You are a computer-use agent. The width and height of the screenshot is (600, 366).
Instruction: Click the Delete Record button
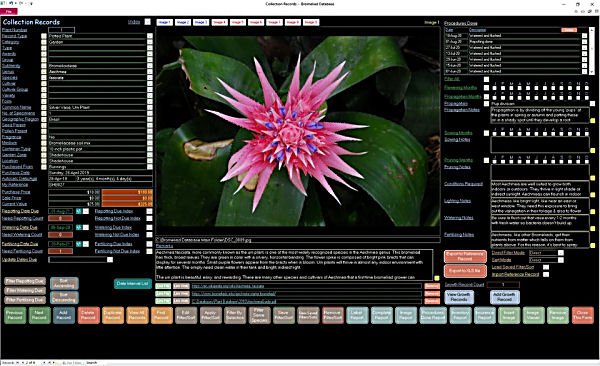tap(88, 315)
